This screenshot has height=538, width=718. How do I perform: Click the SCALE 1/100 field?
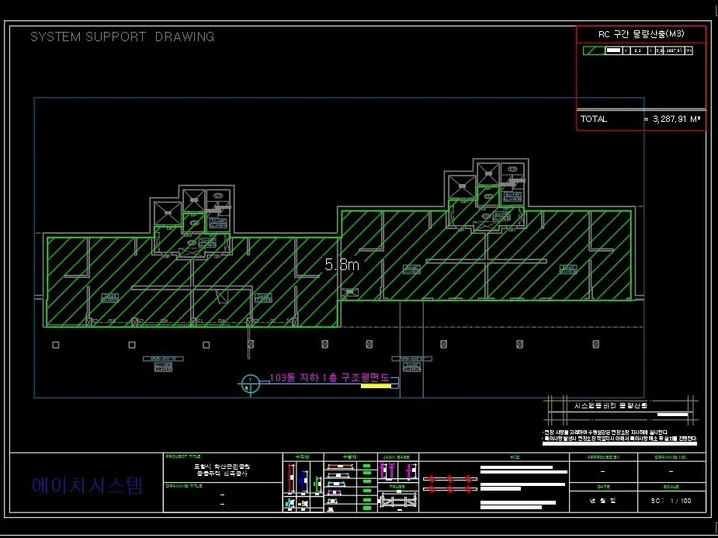point(670,500)
